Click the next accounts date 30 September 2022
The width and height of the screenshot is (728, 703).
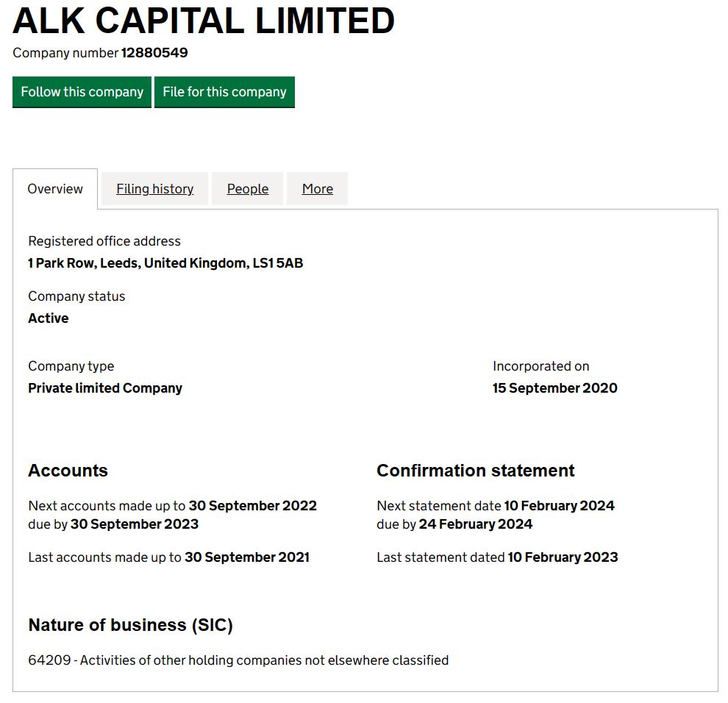click(x=252, y=506)
